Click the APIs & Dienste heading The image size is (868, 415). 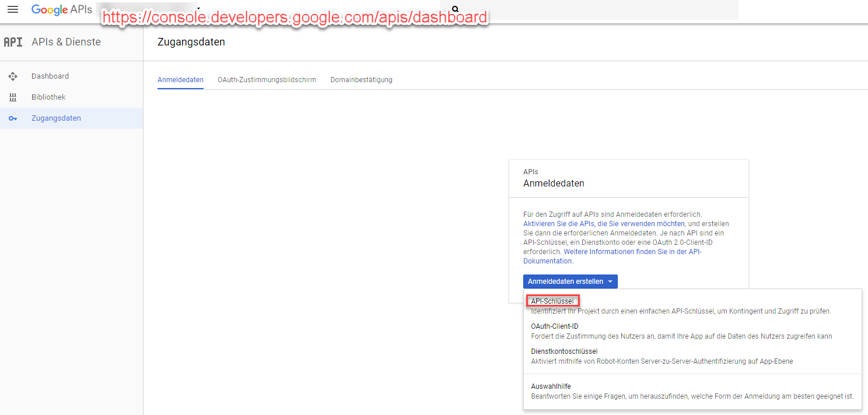click(x=66, y=42)
